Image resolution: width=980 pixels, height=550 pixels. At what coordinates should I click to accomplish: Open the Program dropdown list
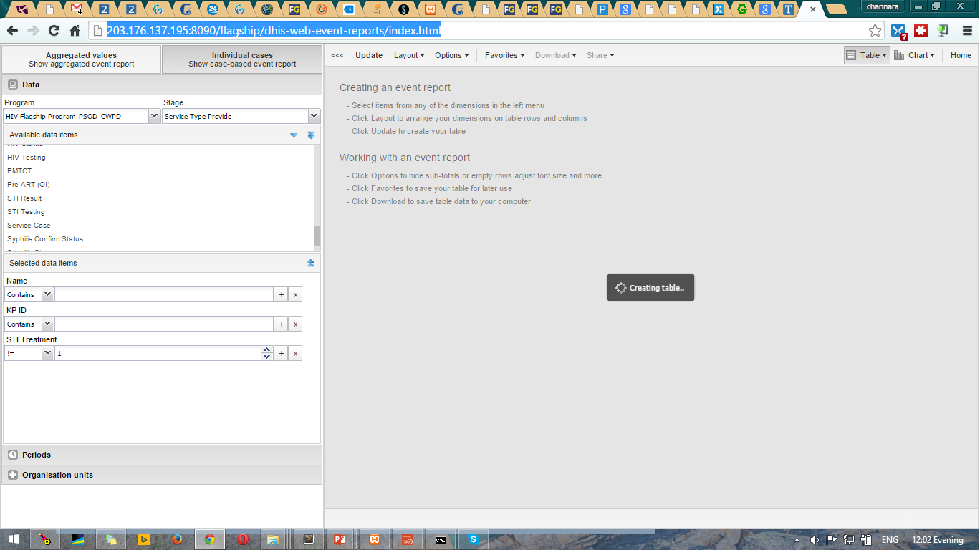coord(153,116)
